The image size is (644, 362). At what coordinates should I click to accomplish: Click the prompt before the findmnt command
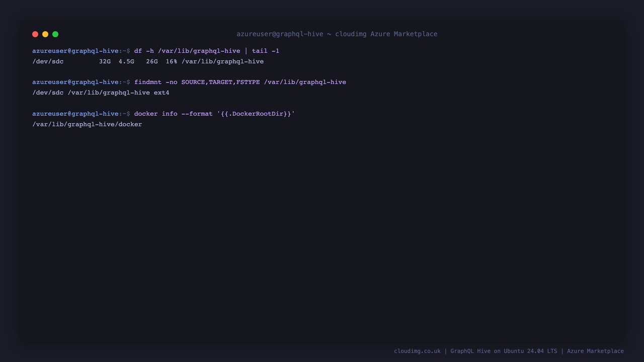tap(81, 82)
